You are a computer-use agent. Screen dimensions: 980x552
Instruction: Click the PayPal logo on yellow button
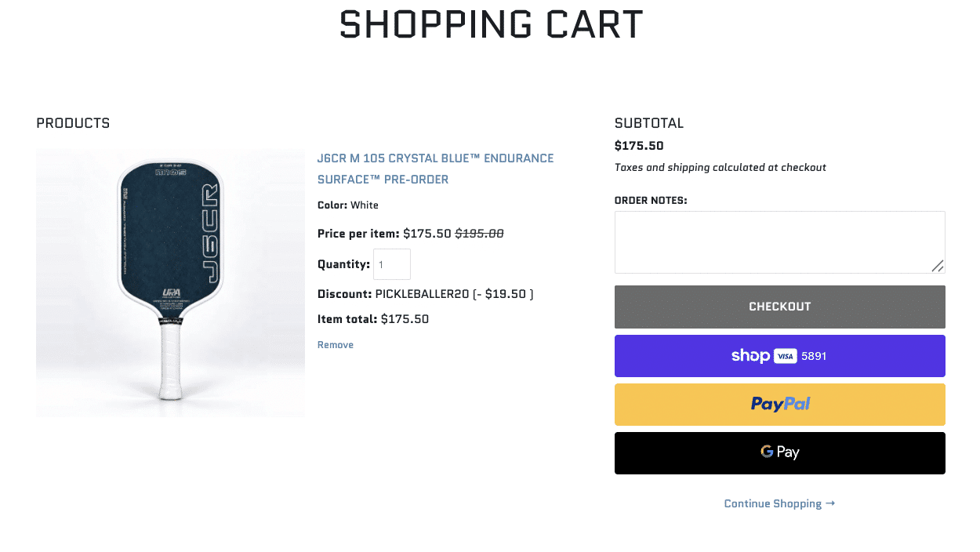click(x=780, y=404)
